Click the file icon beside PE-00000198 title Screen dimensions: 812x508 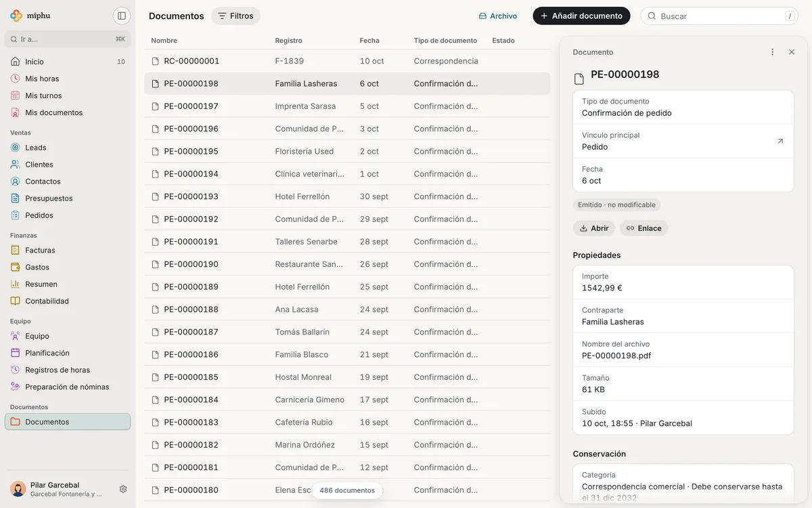[579, 79]
